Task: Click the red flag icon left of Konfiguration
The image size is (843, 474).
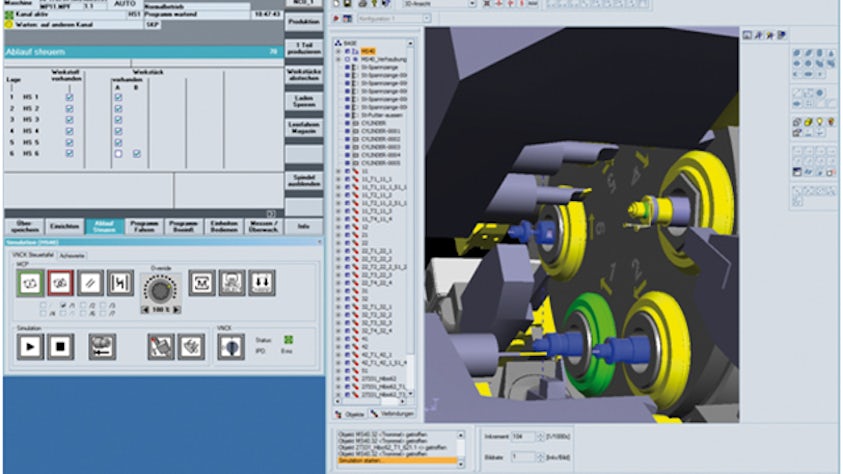Action: (x=336, y=19)
